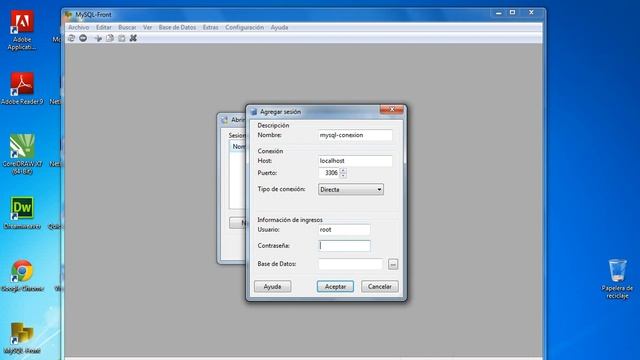Click the Contraseña input field
The image size is (640, 360).
(344, 246)
